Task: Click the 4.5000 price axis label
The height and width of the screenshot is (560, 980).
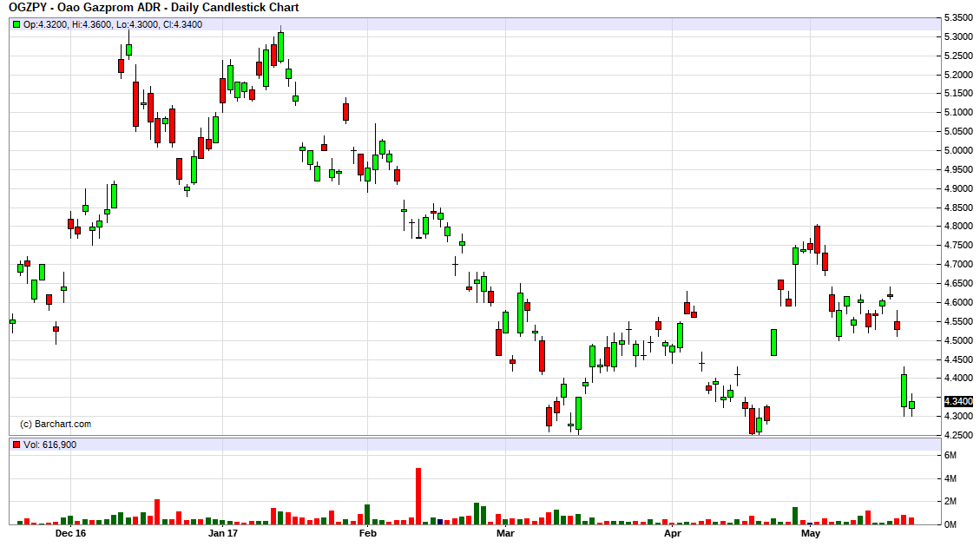Action: pos(959,340)
